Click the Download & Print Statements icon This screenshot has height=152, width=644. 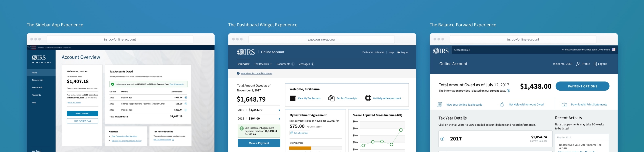point(564,105)
